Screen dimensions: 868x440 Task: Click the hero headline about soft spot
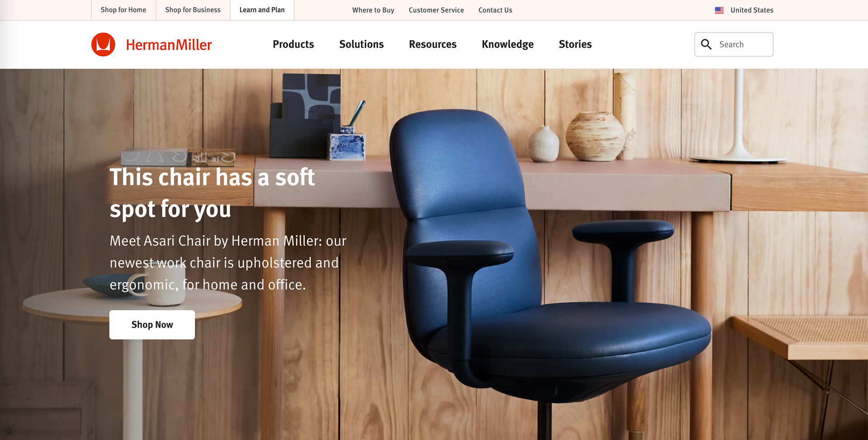pos(212,193)
